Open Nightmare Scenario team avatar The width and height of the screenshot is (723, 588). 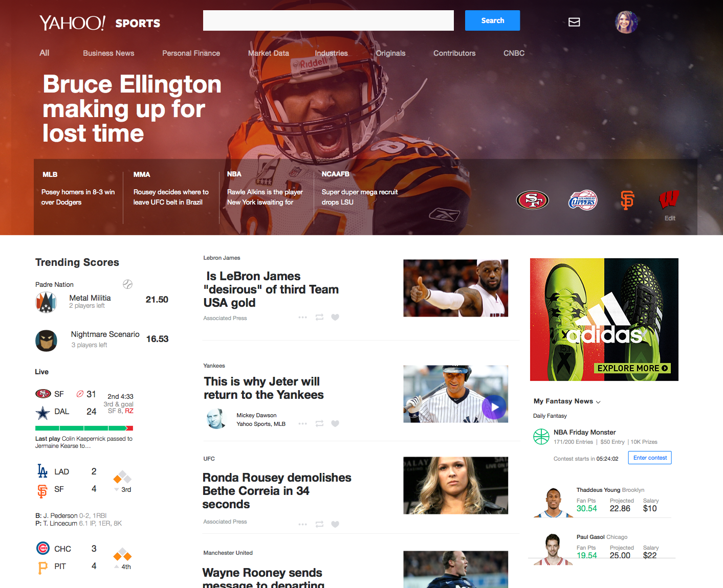click(x=46, y=341)
